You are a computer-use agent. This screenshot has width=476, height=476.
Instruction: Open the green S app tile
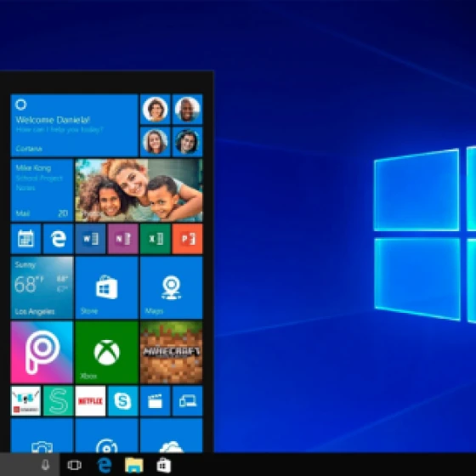(x=59, y=400)
